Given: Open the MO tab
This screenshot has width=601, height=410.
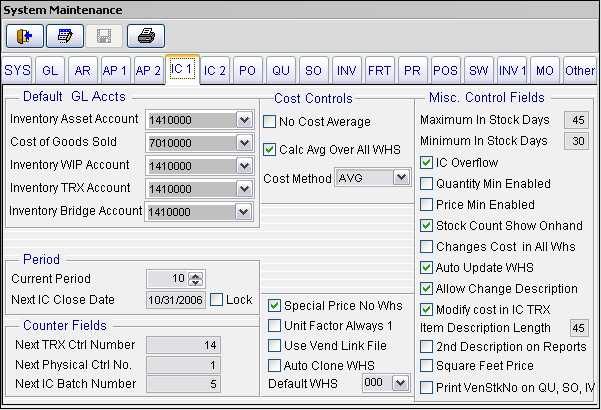Looking at the screenshot, I should coord(545,71).
